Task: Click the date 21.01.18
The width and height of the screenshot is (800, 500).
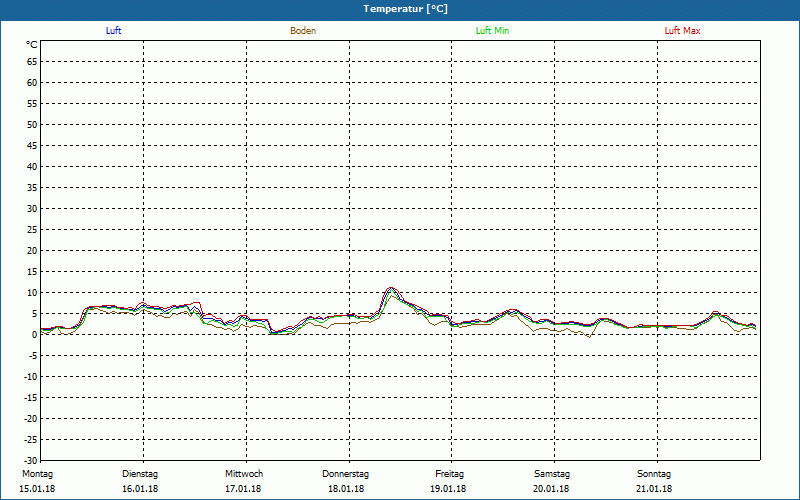Action: click(x=654, y=489)
